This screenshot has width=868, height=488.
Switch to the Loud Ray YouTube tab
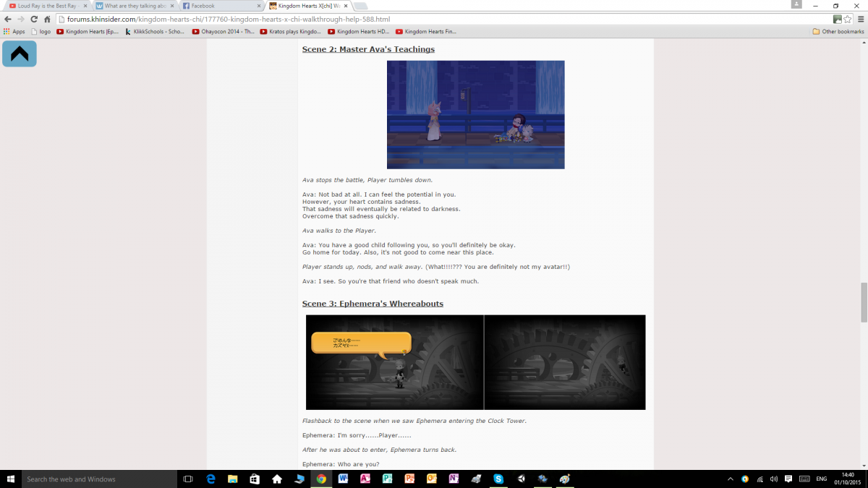point(47,6)
